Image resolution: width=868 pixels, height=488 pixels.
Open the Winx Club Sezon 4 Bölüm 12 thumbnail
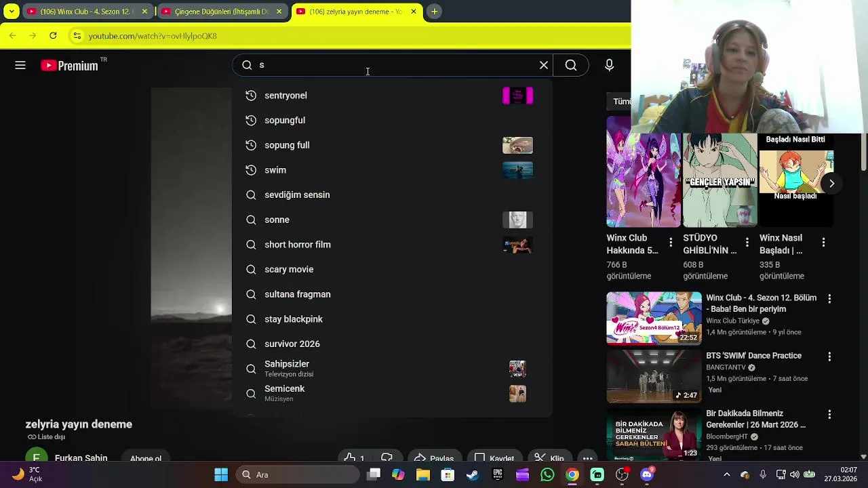point(654,319)
